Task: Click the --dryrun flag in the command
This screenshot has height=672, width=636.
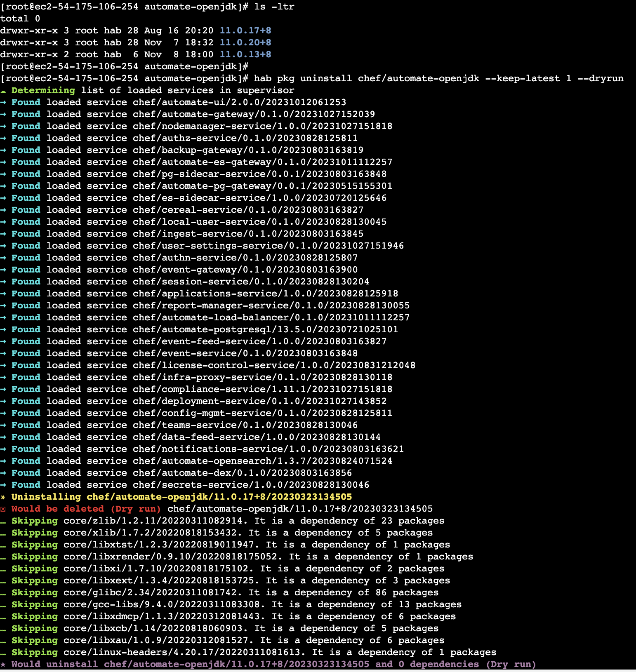Action: pos(601,78)
